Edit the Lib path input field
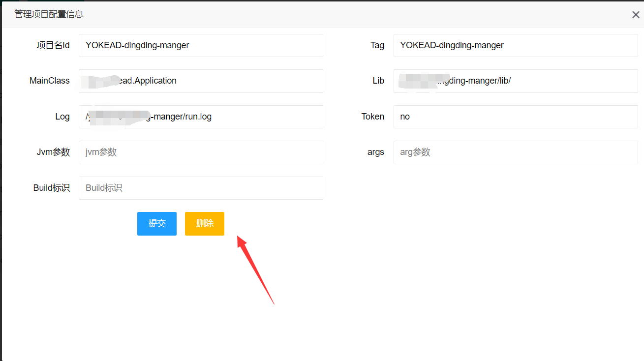This screenshot has width=644, height=361. 516,81
